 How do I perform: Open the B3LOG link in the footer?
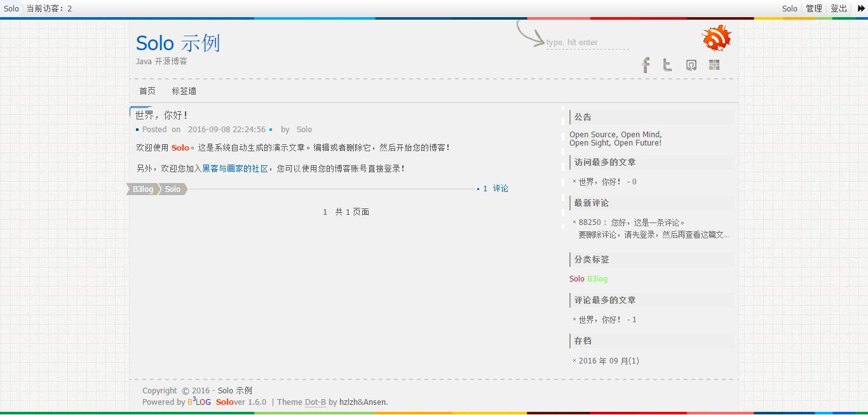pos(199,402)
